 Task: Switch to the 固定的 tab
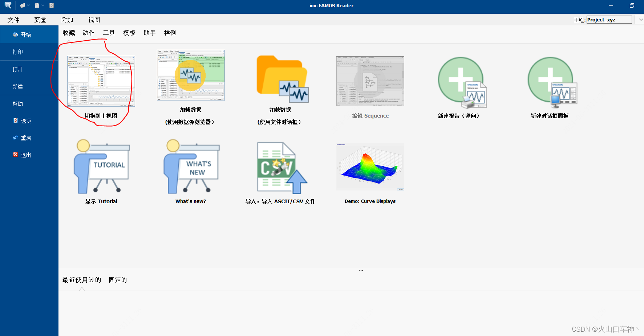tap(118, 280)
